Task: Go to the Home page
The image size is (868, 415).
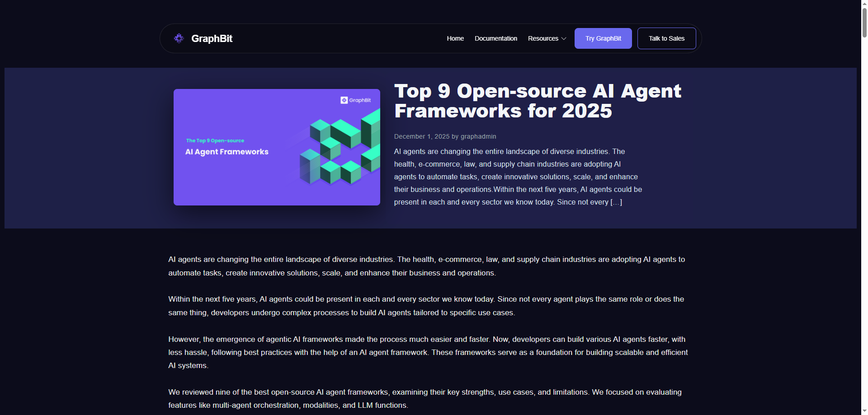Action: [x=455, y=38]
